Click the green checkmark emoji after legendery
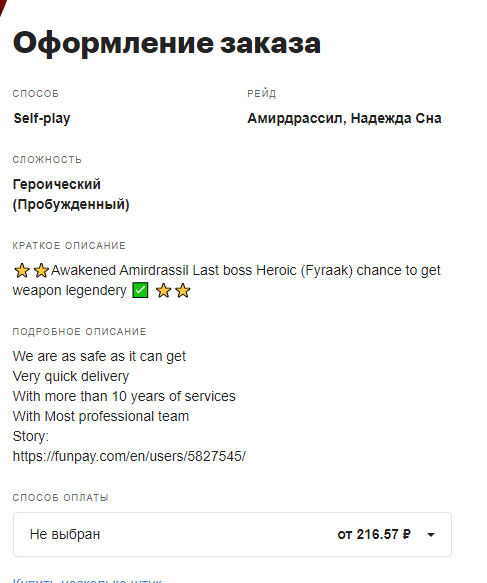The image size is (487, 583). tap(141, 290)
